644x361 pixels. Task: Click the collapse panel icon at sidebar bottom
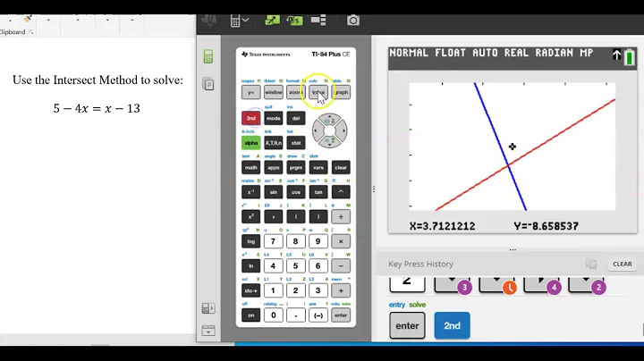pyautogui.click(x=208, y=331)
